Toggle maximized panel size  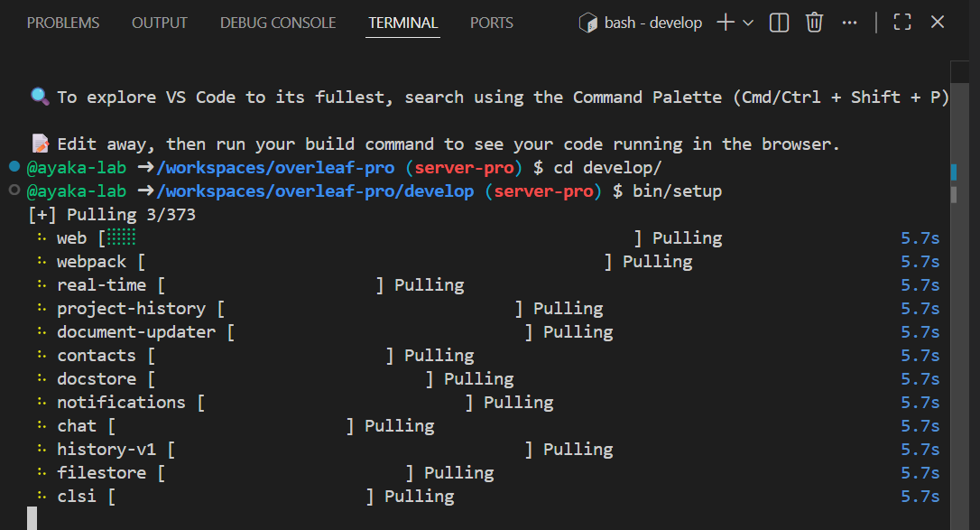tap(901, 23)
